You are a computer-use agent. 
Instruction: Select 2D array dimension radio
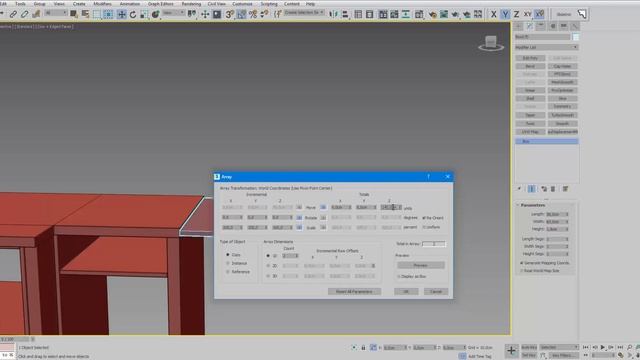click(268, 266)
